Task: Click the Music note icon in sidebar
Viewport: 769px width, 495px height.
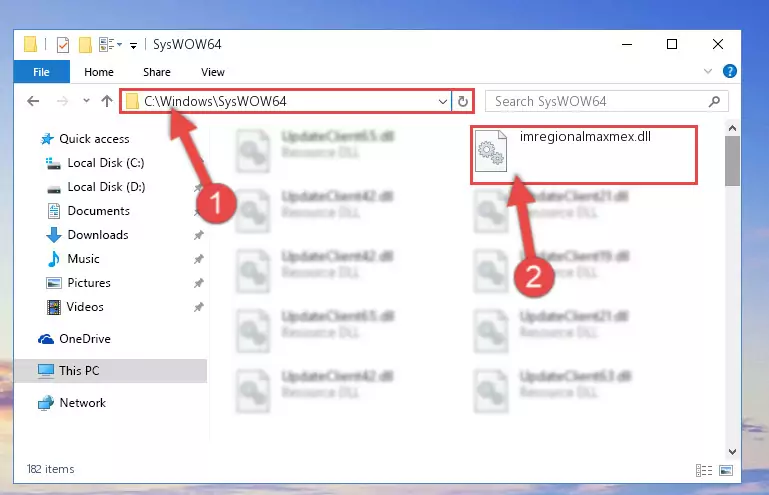Action: click(53, 259)
